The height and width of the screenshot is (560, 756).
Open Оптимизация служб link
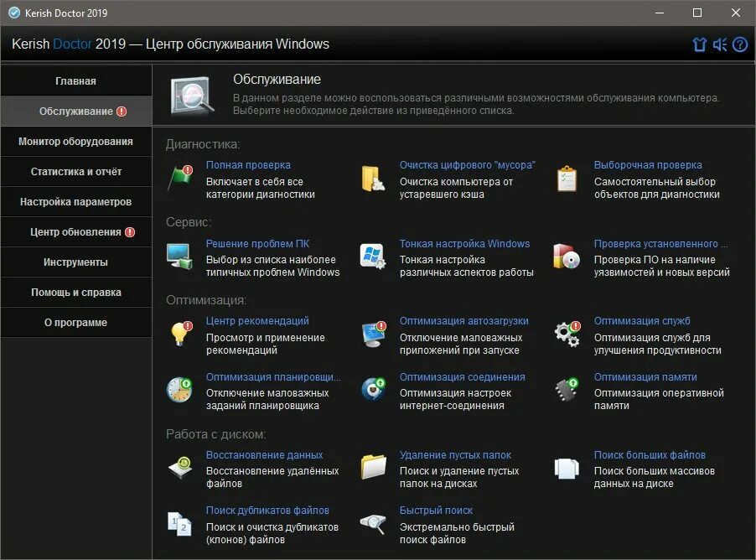[x=642, y=321]
